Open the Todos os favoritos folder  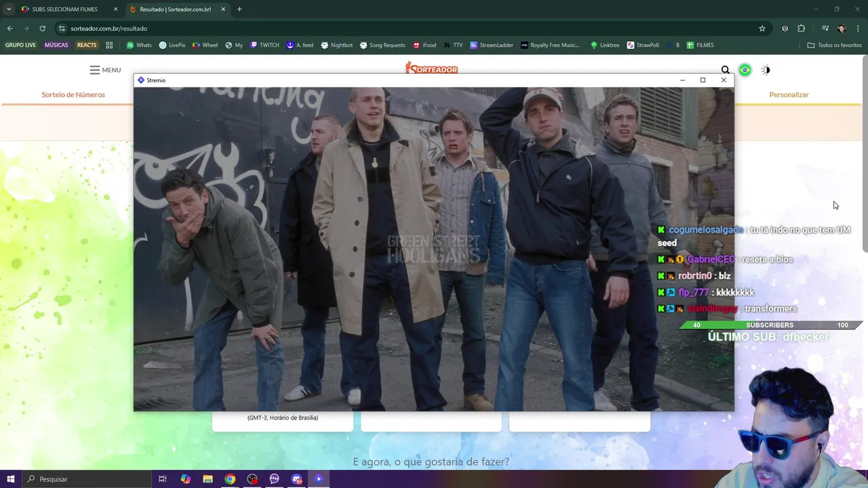(834, 45)
